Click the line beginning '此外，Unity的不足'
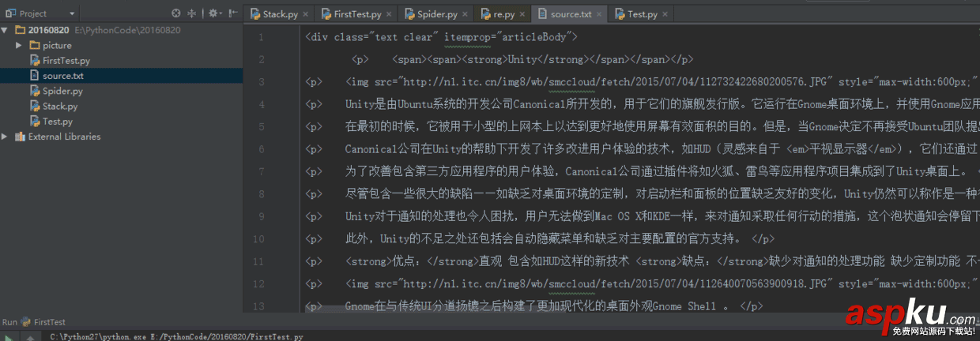980x341 pixels. 540,238
